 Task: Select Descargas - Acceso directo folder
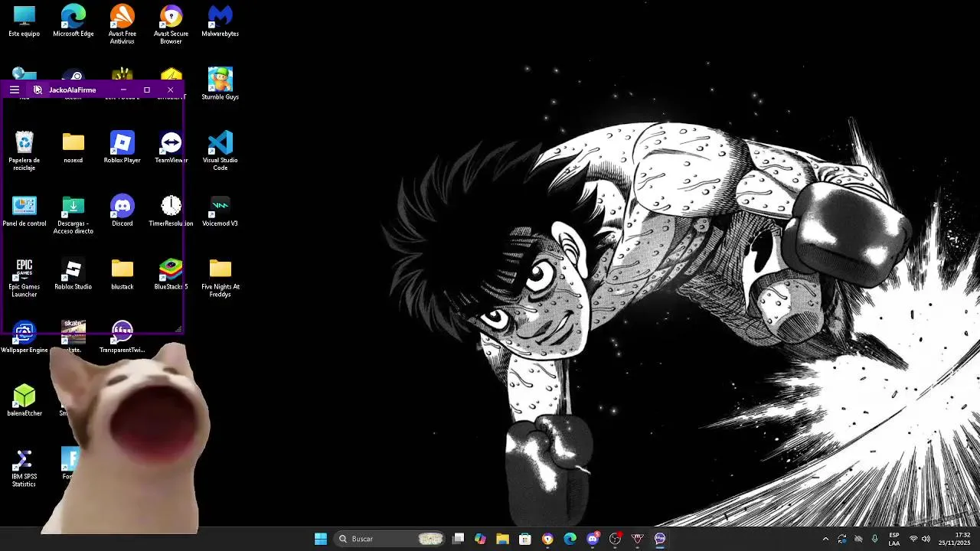(x=73, y=214)
